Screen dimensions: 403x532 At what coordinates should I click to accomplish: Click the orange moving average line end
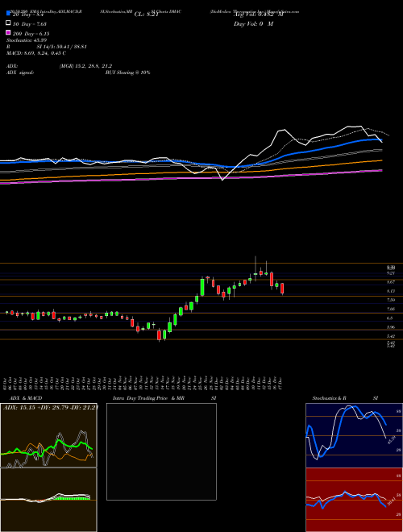(381, 160)
